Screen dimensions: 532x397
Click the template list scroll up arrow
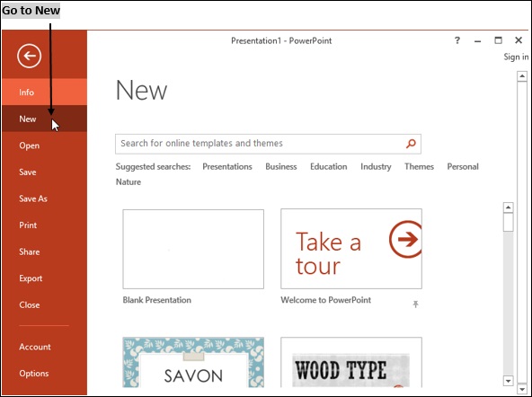(x=508, y=207)
